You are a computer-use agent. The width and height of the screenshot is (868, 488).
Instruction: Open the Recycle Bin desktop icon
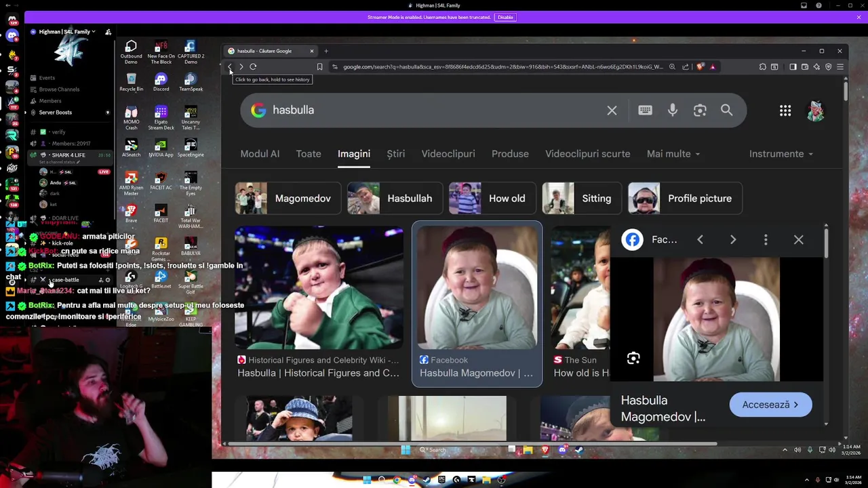(131, 83)
